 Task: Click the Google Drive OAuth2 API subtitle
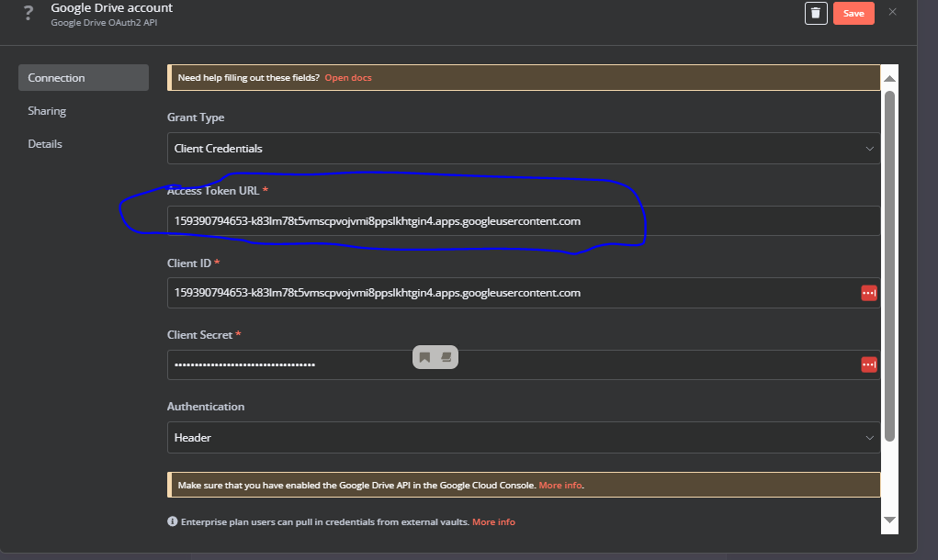(104, 23)
